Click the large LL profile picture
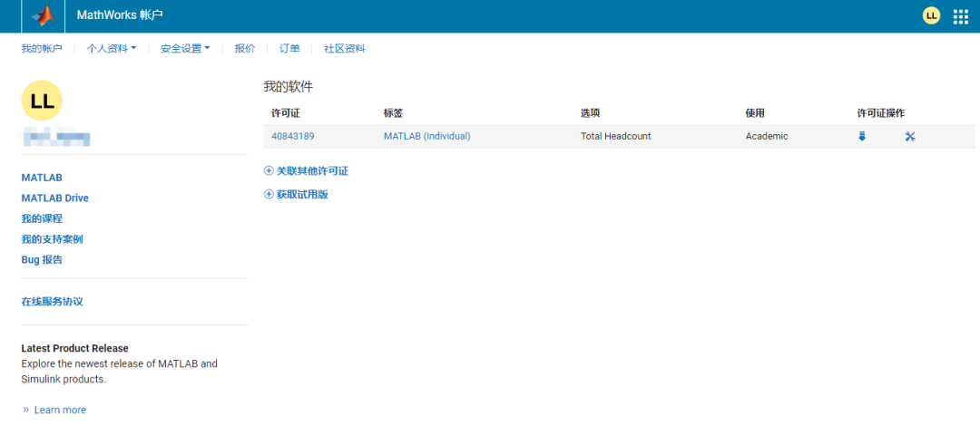The height and width of the screenshot is (426, 980). (42, 101)
